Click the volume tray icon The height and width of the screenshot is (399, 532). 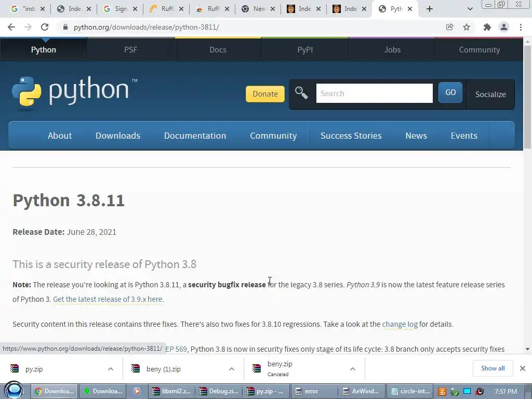(480, 392)
